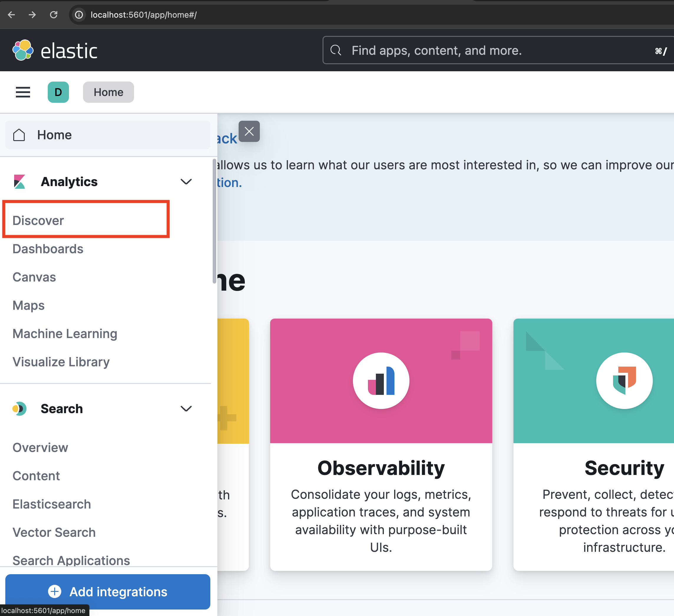Open the D space avatar
The width and height of the screenshot is (674, 616).
[x=58, y=92]
